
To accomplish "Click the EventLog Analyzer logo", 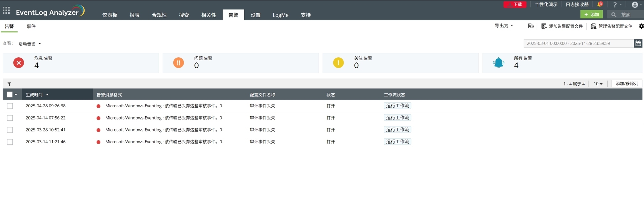I will [50, 11].
